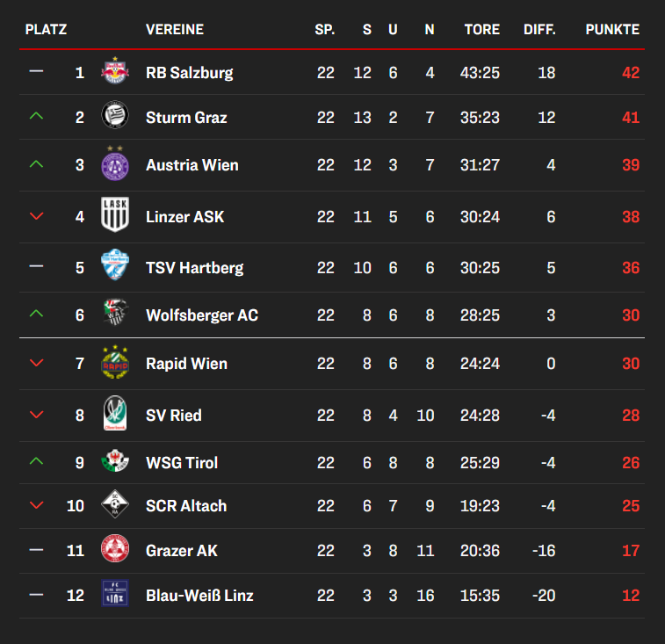
Task: Go to the Rapid Wien team name
Action: (x=186, y=364)
